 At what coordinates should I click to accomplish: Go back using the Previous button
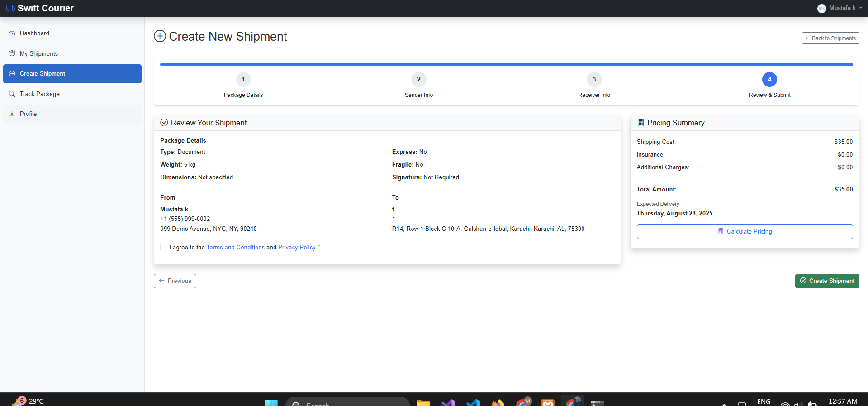pos(175,281)
